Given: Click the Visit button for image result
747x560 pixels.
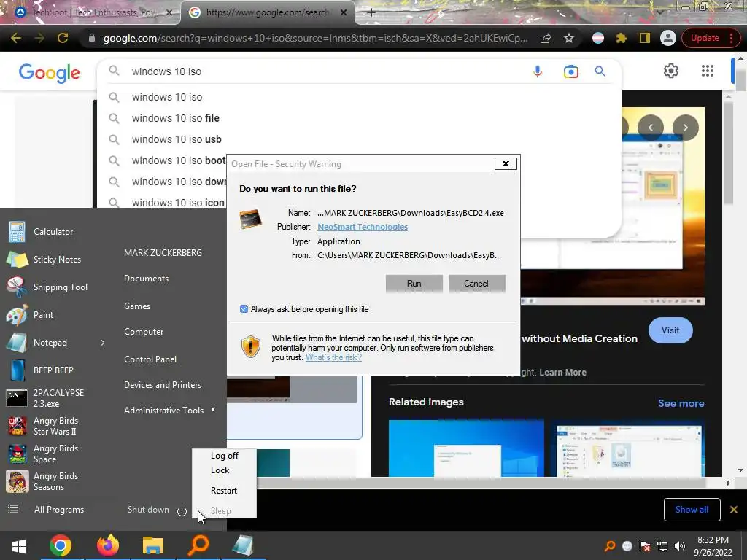Looking at the screenshot, I should pyautogui.click(x=670, y=330).
